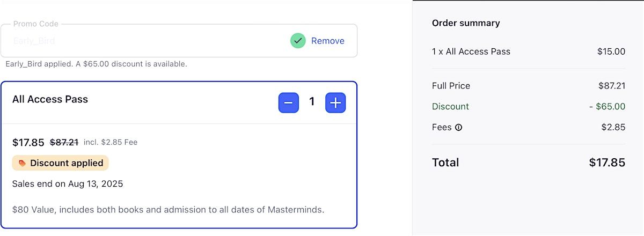
Task: Click the quantity number 1
Action: tap(312, 102)
